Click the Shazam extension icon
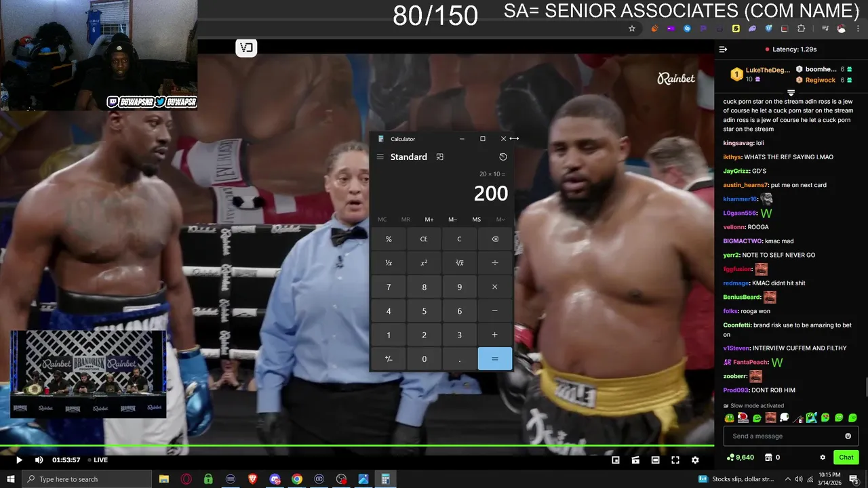The image size is (868, 488). click(687, 28)
